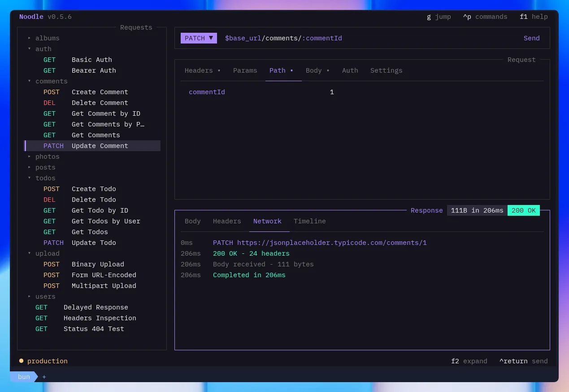Open the PATCH method dropdown
569x392 pixels.
pos(199,38)
